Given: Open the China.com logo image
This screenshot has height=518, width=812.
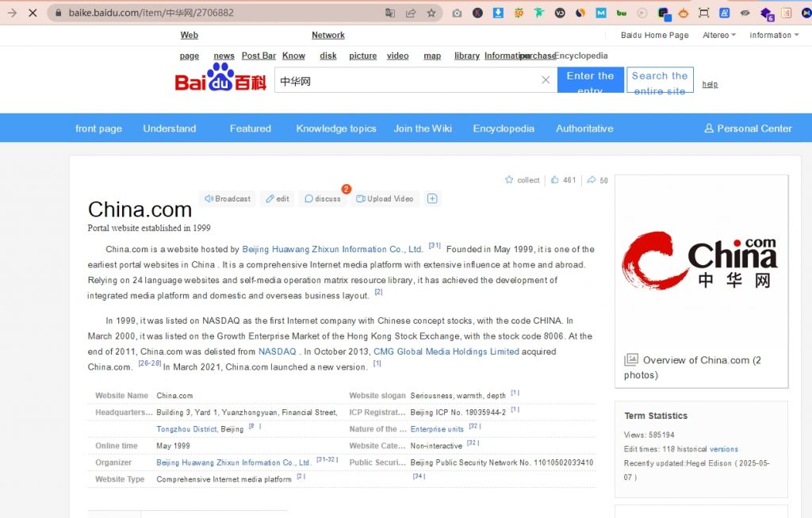Looking at the screenshot, I should [701, 261].
